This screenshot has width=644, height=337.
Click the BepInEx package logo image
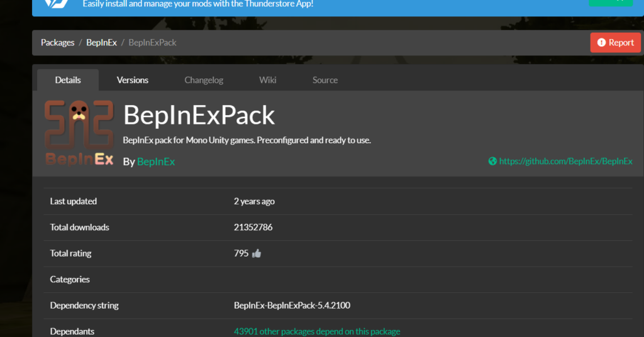click(x=79, y=133)
